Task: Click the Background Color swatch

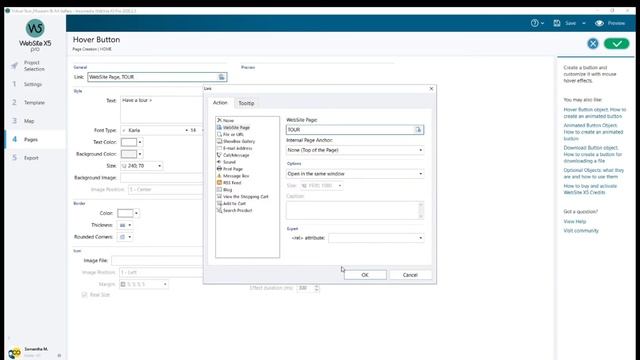Action: tap(129, 154)
